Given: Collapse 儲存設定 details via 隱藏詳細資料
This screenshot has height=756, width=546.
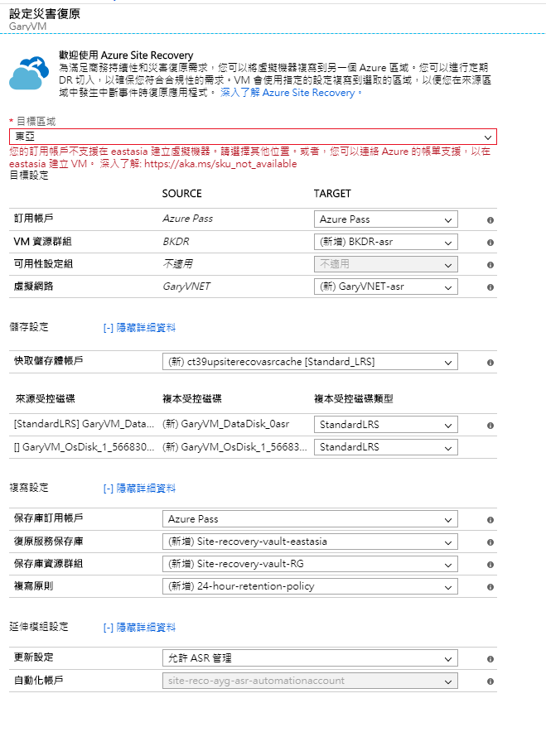Looking at the screenshot, I should (x=139, y=328).
